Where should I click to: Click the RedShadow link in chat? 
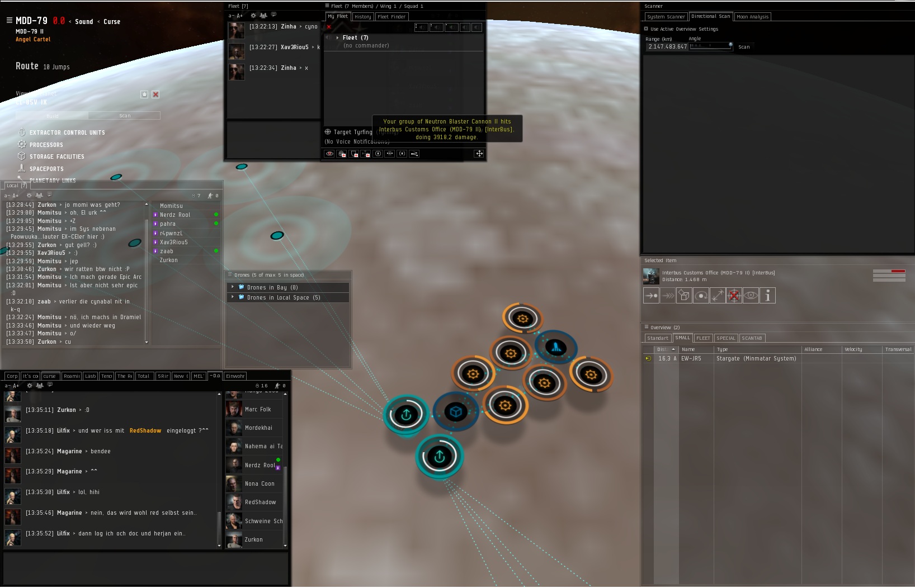(145, 431)
